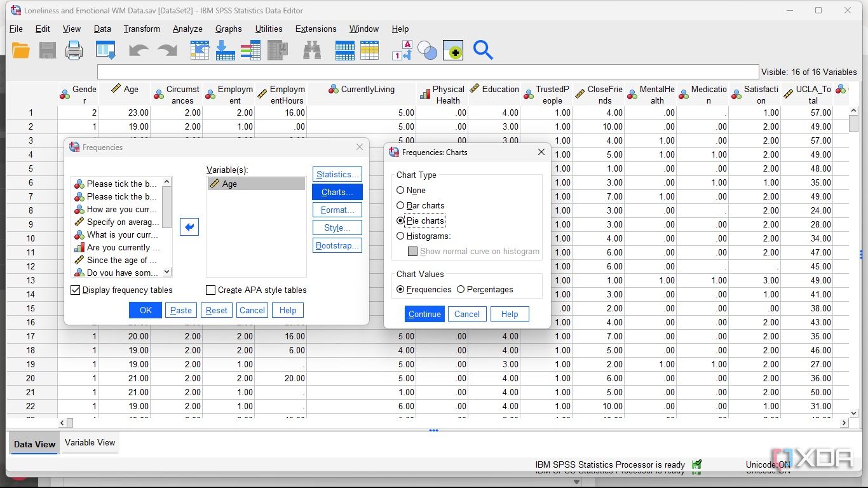Viewport: 868px width, 488px height.
Task: Close Frequencies: Charts dialog with X
Action: (541, 152)
